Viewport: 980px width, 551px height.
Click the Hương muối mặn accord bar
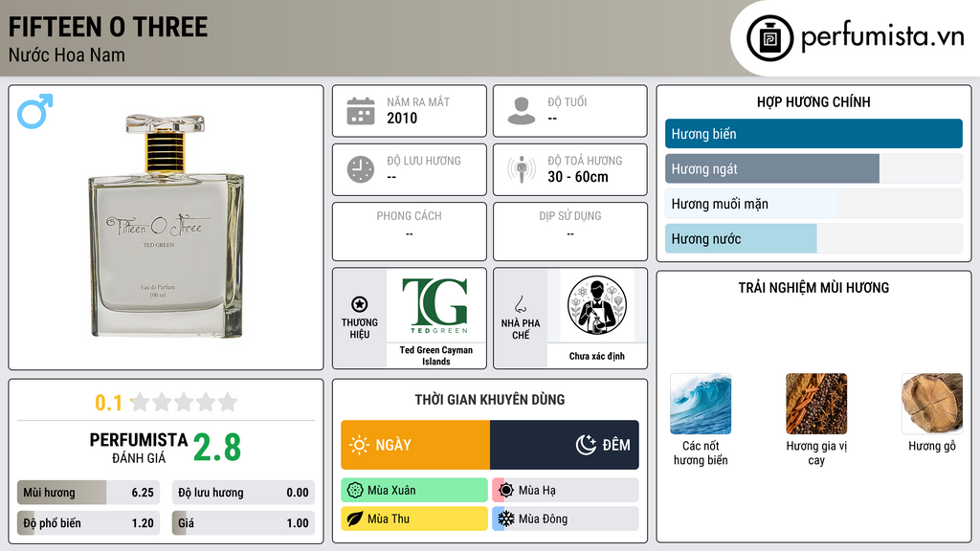pos(813,204)
